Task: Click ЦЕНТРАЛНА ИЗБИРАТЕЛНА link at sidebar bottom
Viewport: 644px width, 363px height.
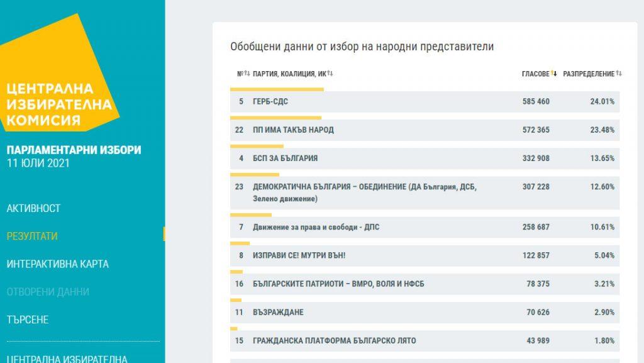Action: (x=67, y=358)
